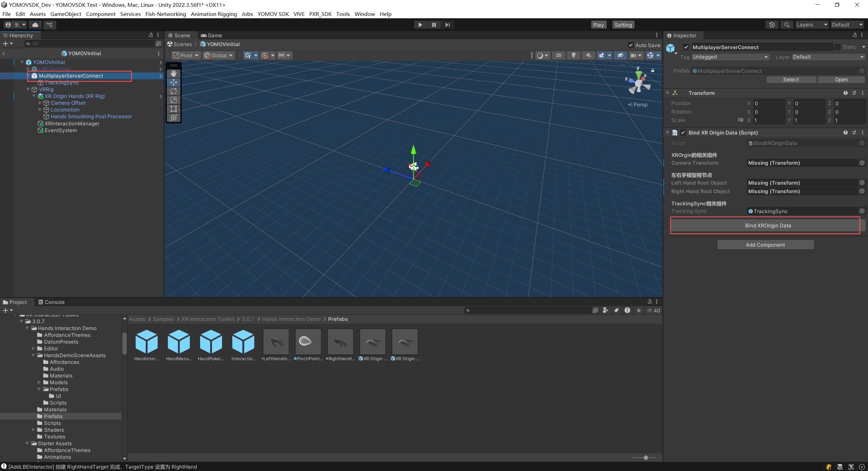This screenshot has height=471, width=868.
Task: Open the Layers dropdown
Action: click(x=812, y=25)
